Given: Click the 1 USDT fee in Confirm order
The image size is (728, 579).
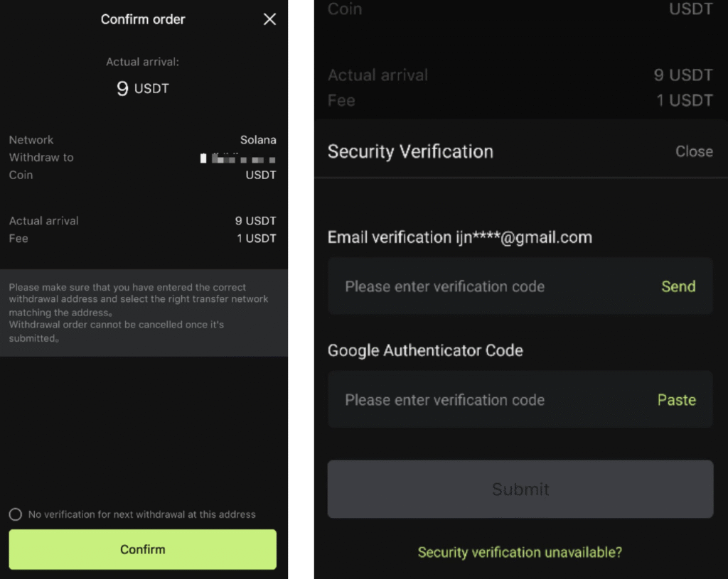Looking at the screenshot, I should 256,238.
